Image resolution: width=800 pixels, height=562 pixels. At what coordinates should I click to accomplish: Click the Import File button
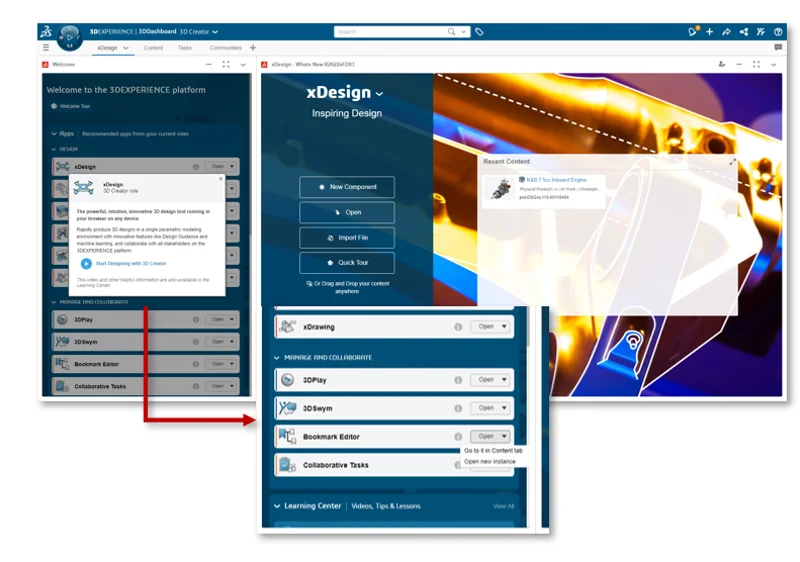click(x=347, y=238)
